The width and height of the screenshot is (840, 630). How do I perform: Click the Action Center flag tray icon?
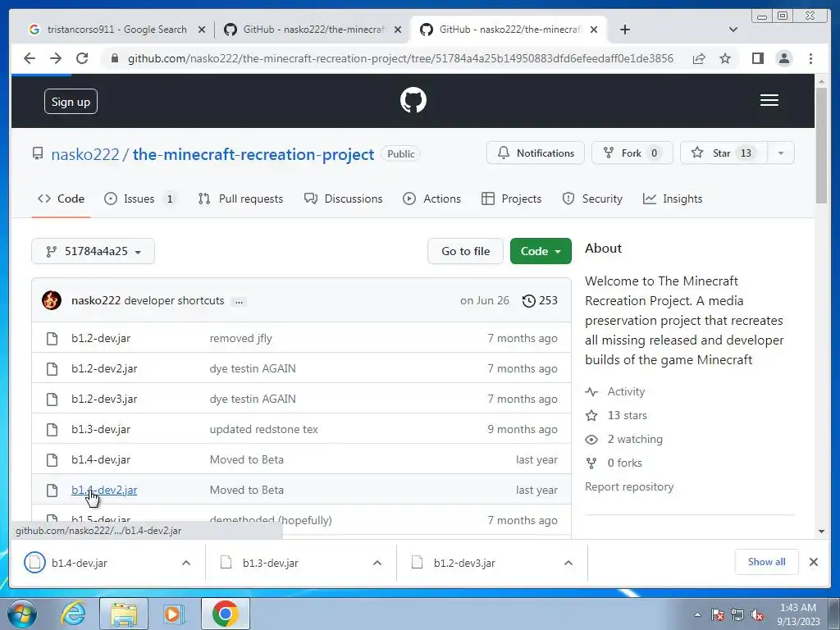point(718,615)
